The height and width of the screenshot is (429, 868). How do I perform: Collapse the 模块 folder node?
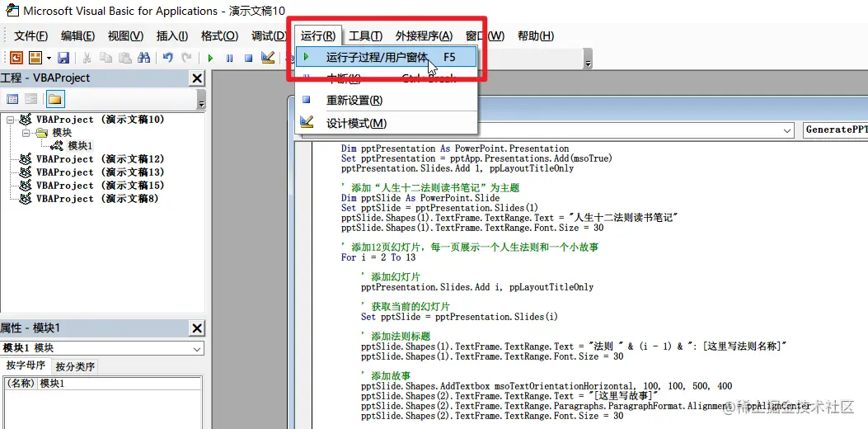(26, 133)
